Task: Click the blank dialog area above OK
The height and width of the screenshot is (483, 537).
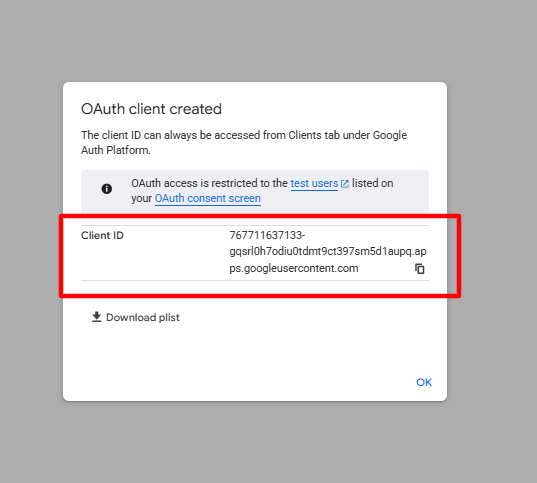Action: pos(255,349)
